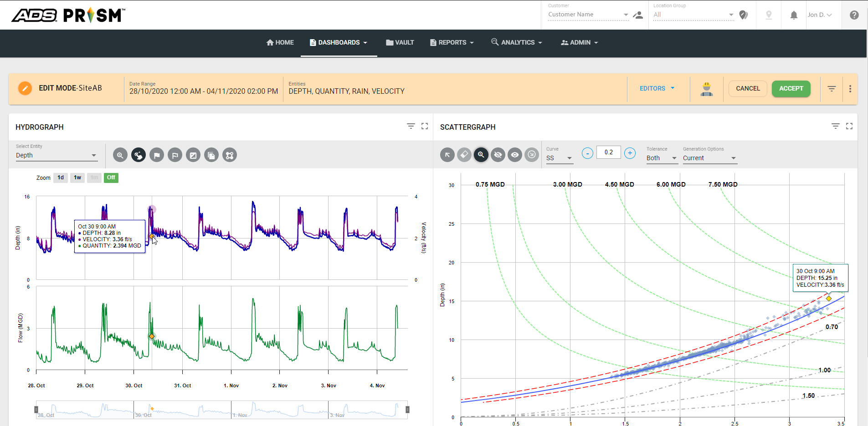The width and height of the screenshot is (868, 426).
Task: Switch to the VAULT section
Action: click(400, 42)
